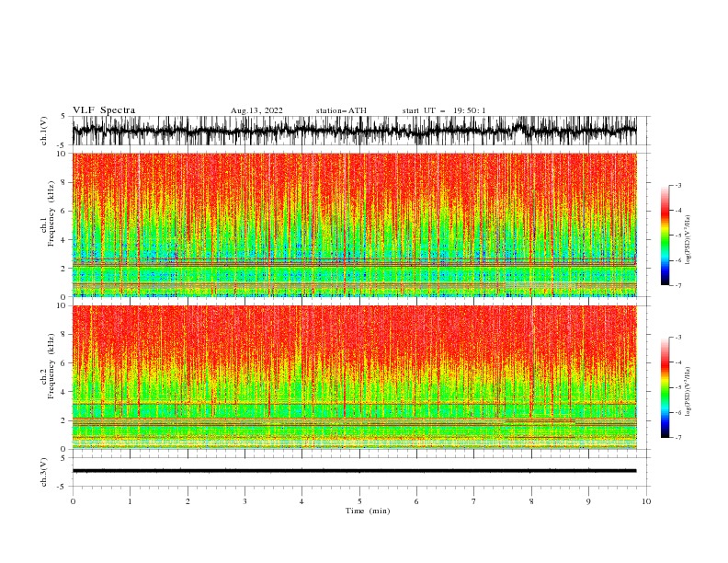Viewport: 728px width, 563px height.
Task: Click the ch.1 spectrogram panel
Action: point(355,224)
